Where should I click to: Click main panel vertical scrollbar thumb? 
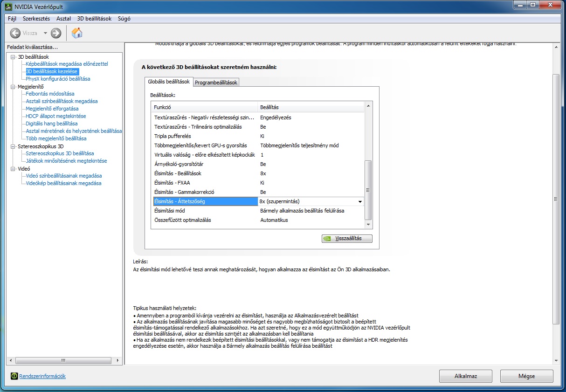coord(555,199)
